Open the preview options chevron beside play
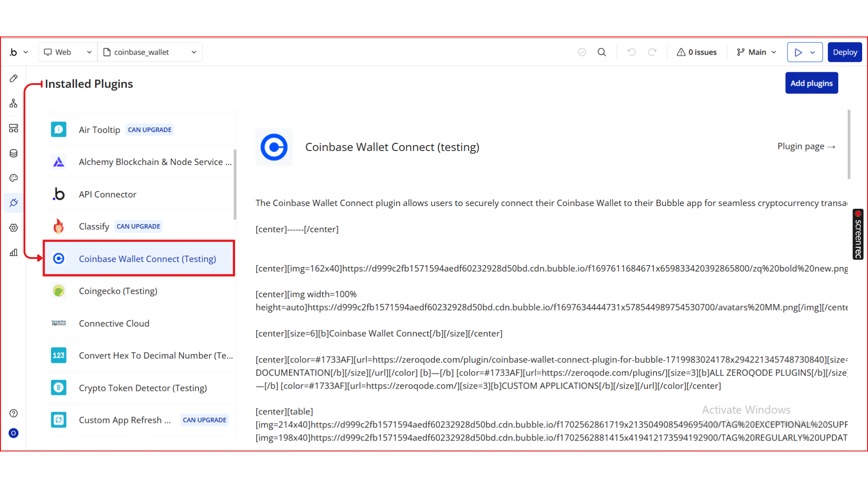This screenshot has height=488, width=868. 813,52
